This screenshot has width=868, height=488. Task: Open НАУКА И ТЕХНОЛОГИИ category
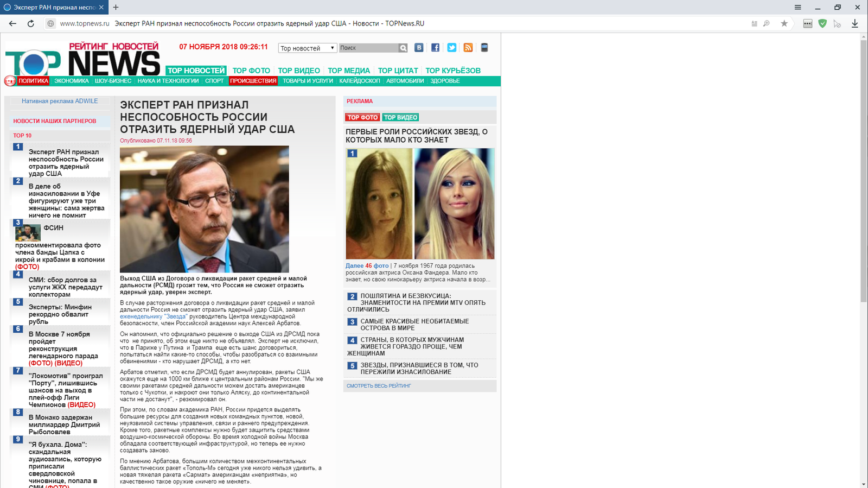168,81
